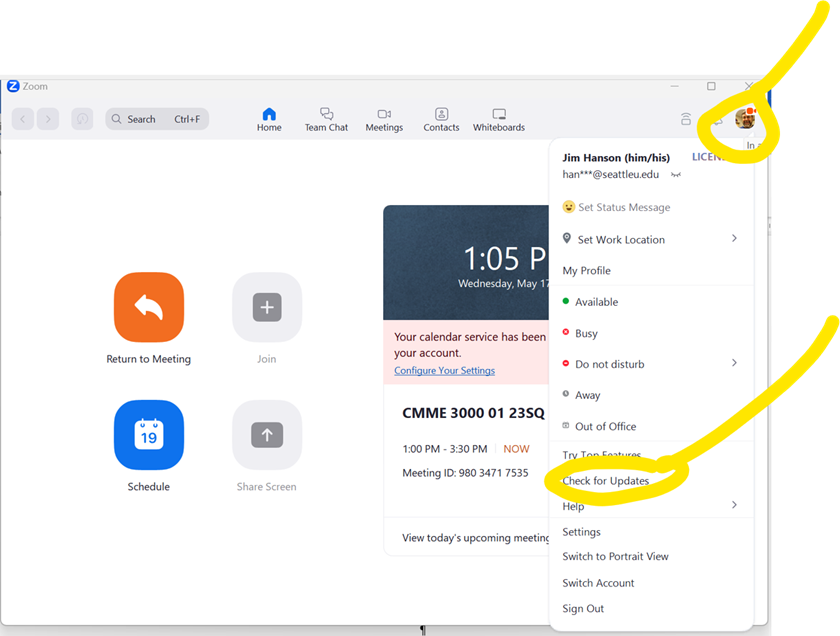
Task: Go forward with the right arrow button
Action: (x=48, y=119)
